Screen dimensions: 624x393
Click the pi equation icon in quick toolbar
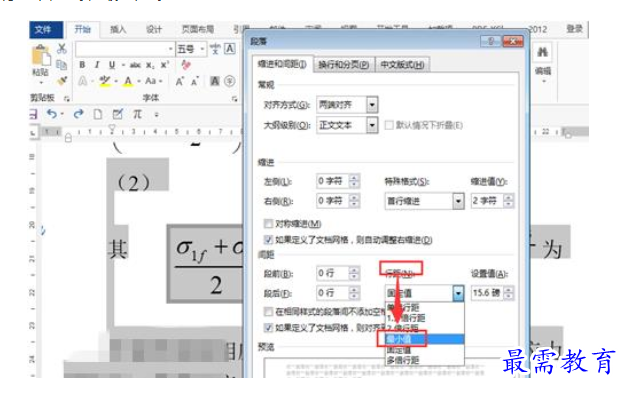137,115
